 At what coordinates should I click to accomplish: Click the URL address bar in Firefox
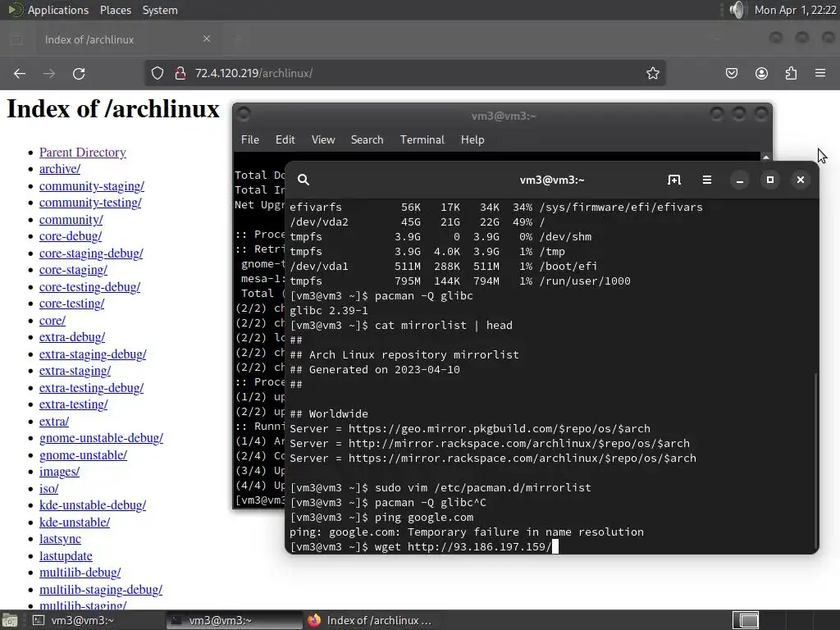405,73
